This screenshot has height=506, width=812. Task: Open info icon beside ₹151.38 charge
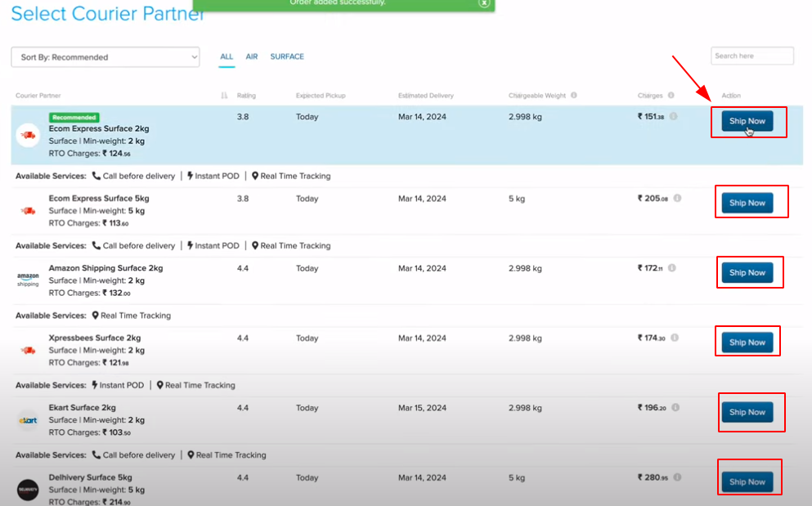point(673,117)
